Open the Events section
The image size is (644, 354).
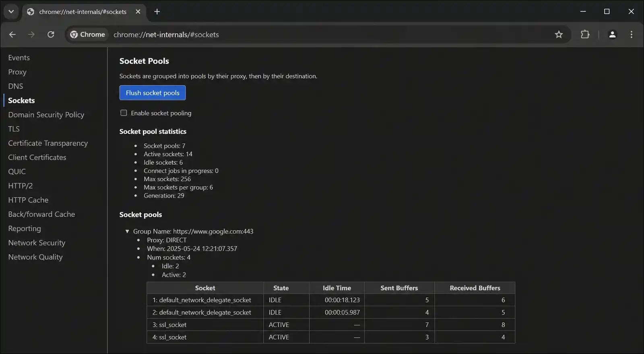pyautogui.click(x=19, y=58)
